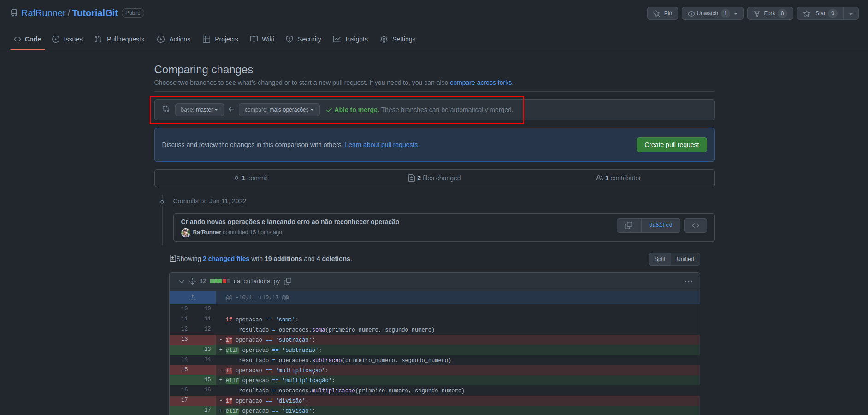Expand all lines in calculadora.py diff
The width and height of the screenshot is (868, 415).
tap(193, 281)
